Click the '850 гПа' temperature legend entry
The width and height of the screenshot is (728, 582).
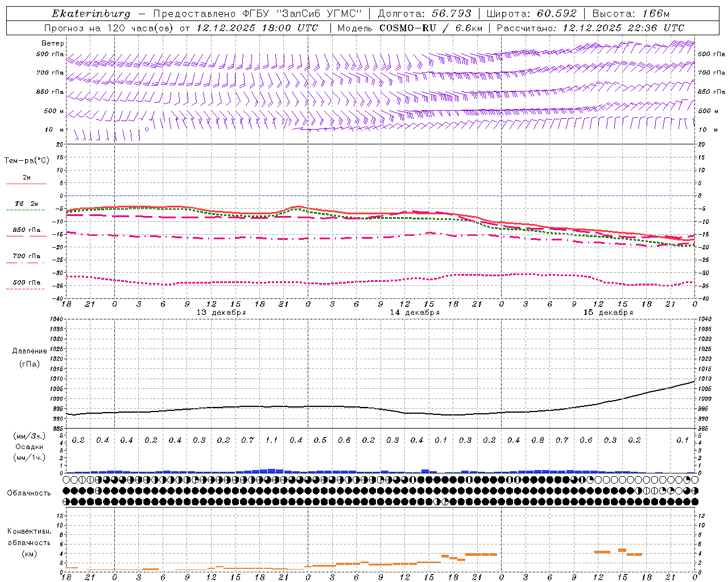[x=27, y=230]
